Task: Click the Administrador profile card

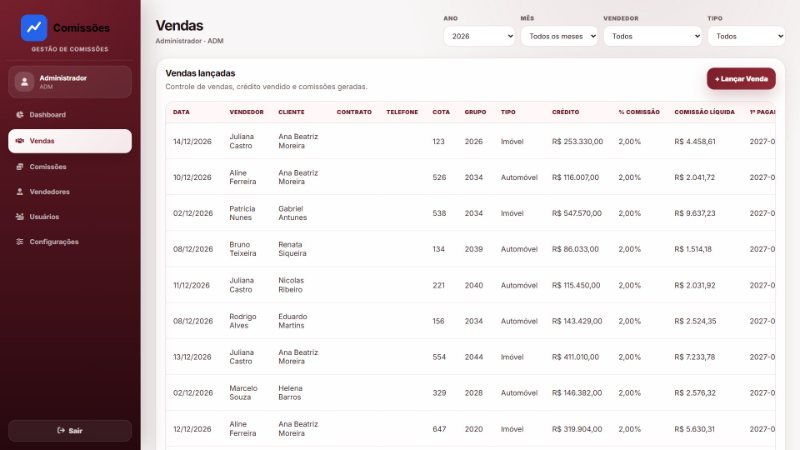Action: [x=70, y=82]
